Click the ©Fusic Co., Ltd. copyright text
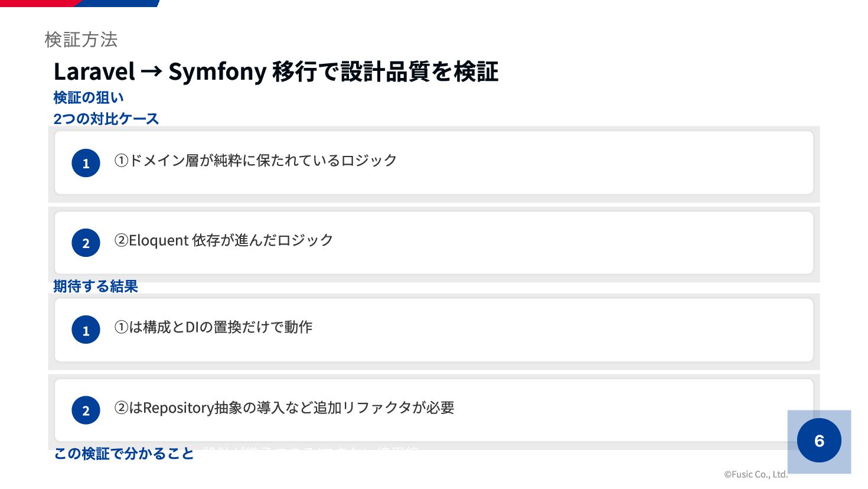This screenshot has width=868, height=489. tap(756, 474)
